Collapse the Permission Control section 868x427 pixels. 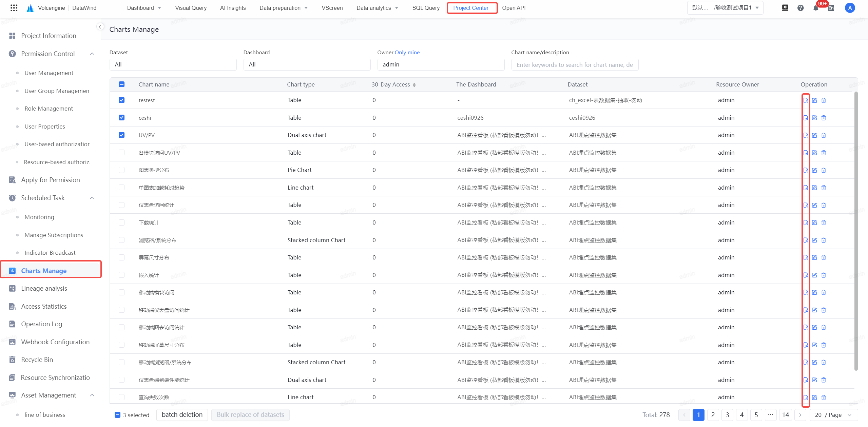[x=92, y=54]
